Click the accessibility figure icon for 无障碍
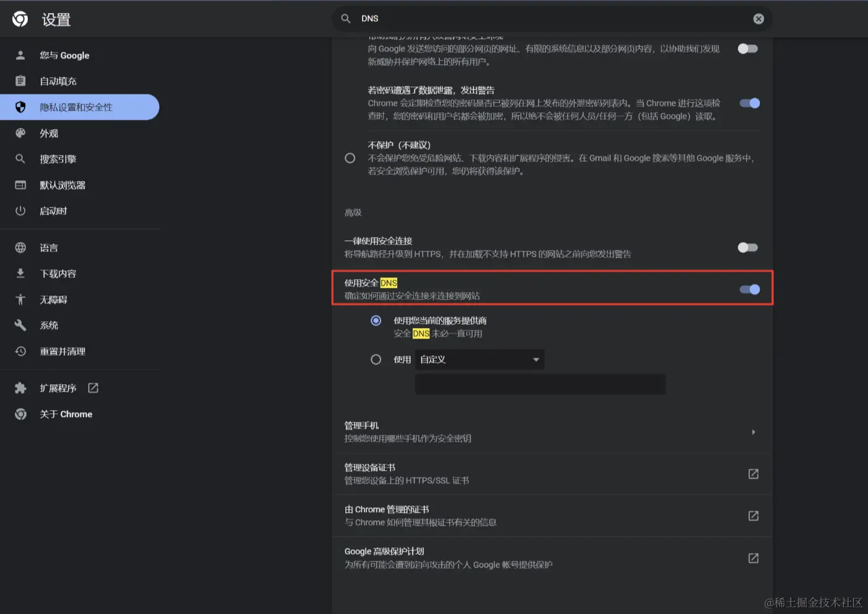This screenshot has width=868, height=614. pos(20,300)
